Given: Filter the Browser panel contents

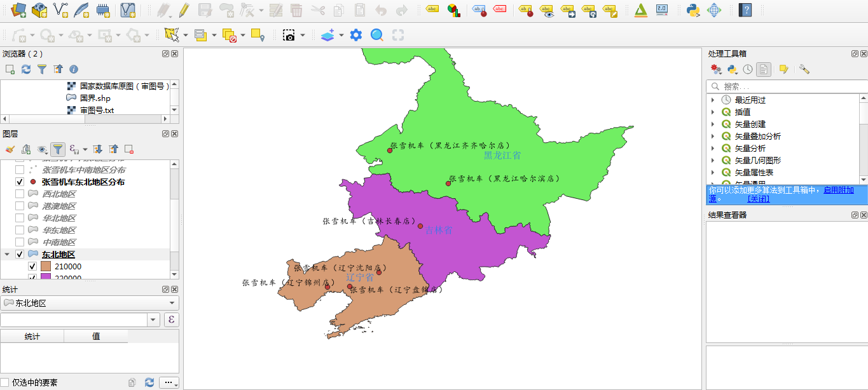Looking at the screenshot, I should pyautogui.click(x=42, y=69).
